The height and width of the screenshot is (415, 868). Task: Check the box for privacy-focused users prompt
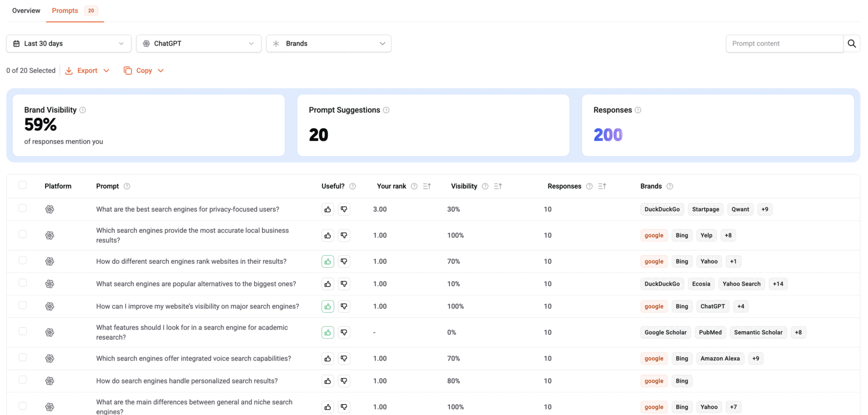point(23,208)
